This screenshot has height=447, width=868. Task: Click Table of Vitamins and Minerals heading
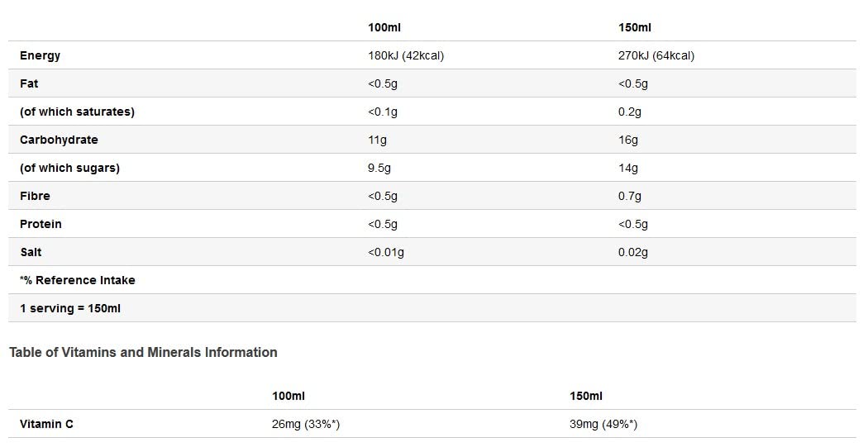tap(143, 352)
